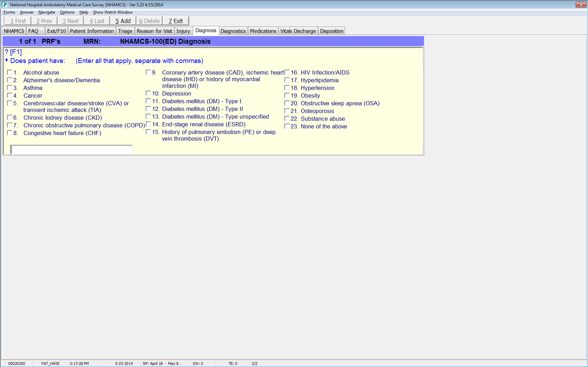
Task: Check the Diabetes mellitus Type I checkbox
Action: [x=148, y=101]
